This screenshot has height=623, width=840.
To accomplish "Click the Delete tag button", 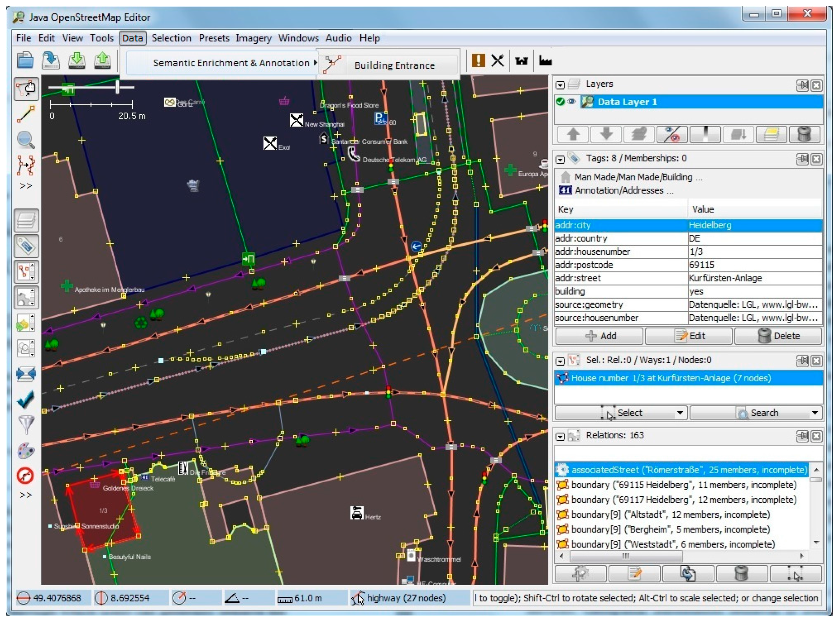I will coord(778,336).
